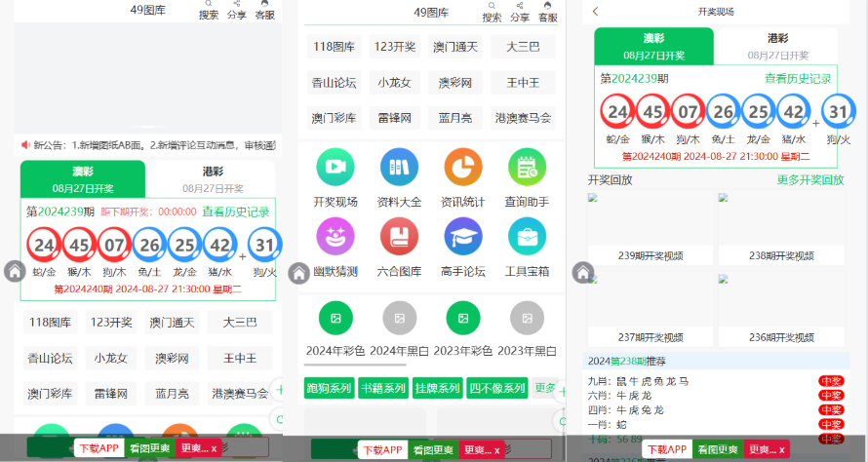Click 看图更爽 on the middle screen bottom bar
This screenshot has width=868, height=462.
(433, 450)
